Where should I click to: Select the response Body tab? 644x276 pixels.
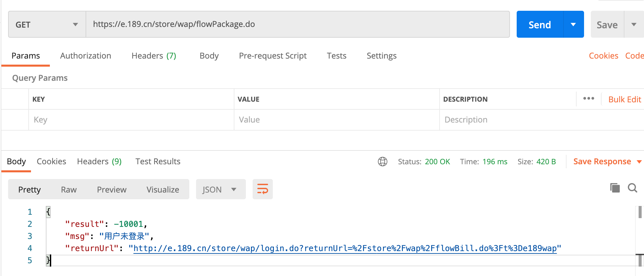16,162
